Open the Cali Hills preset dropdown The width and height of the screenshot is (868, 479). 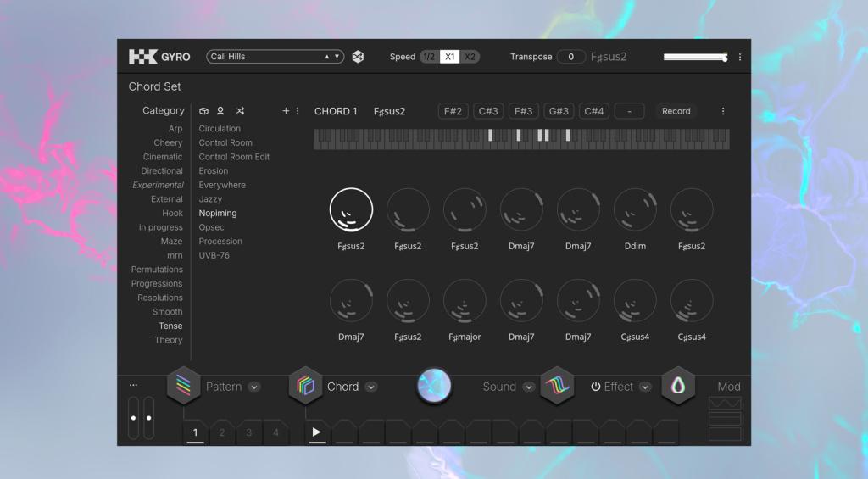[274, 57]
